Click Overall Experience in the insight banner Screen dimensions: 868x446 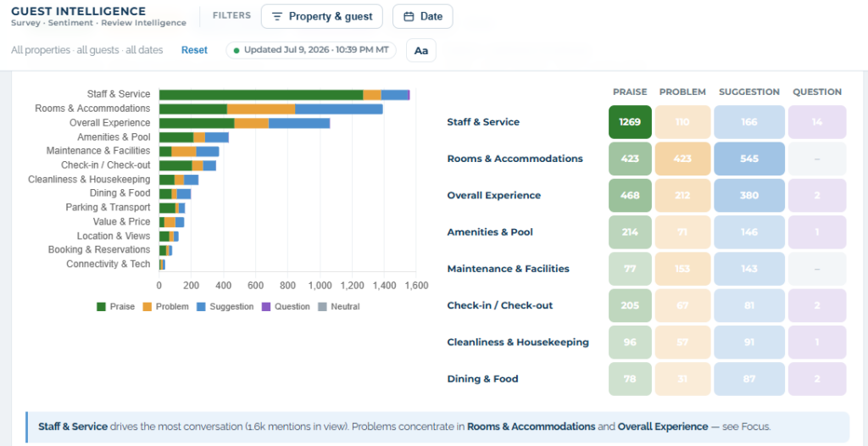663,426
